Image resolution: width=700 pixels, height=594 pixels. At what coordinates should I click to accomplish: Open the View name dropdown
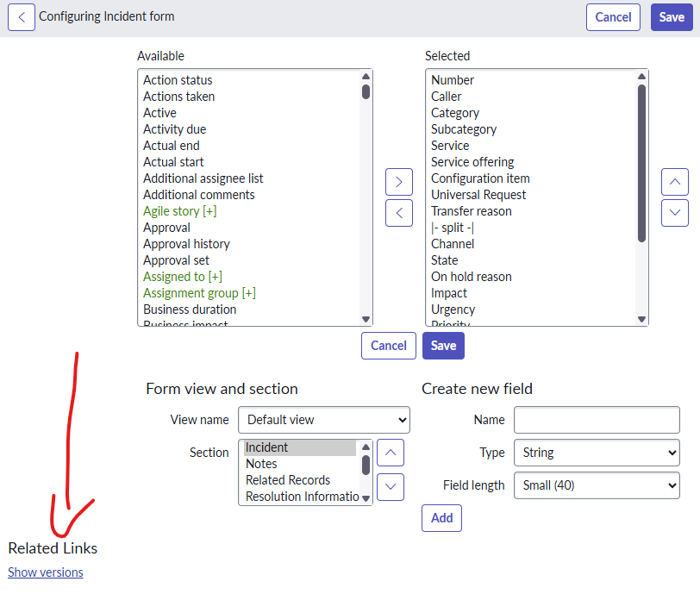pyautogui.click(x=324, y=420)
